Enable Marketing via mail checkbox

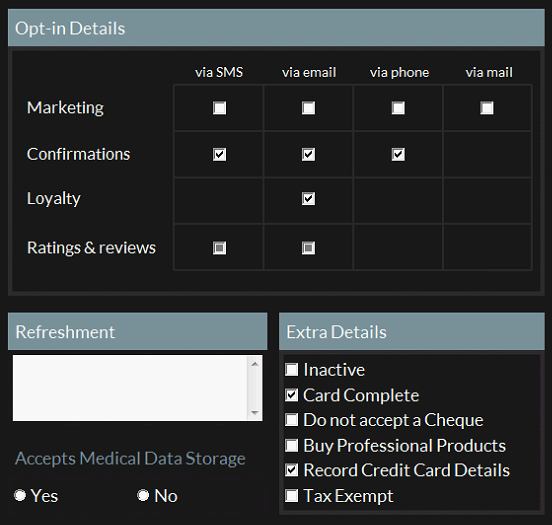[x=487, y=108]
